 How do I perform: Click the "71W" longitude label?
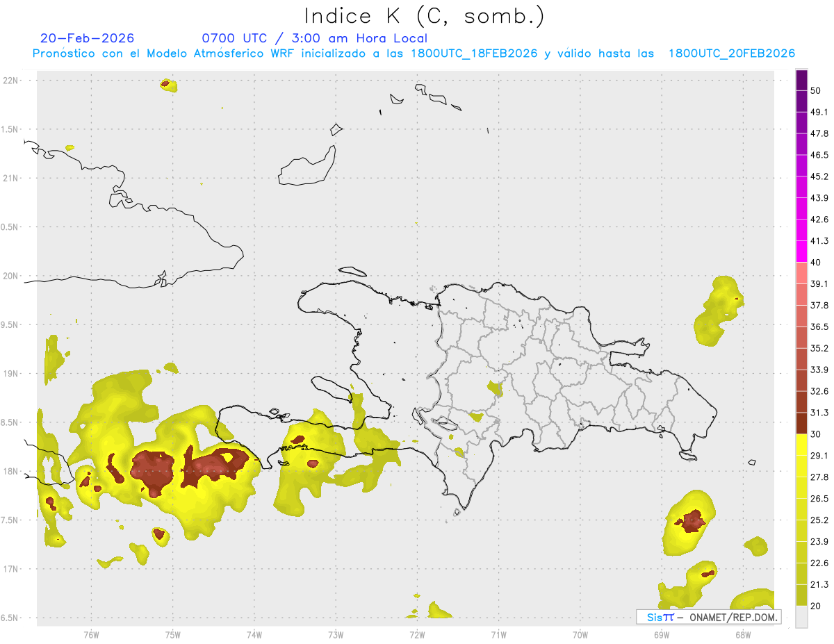point(498,634)
